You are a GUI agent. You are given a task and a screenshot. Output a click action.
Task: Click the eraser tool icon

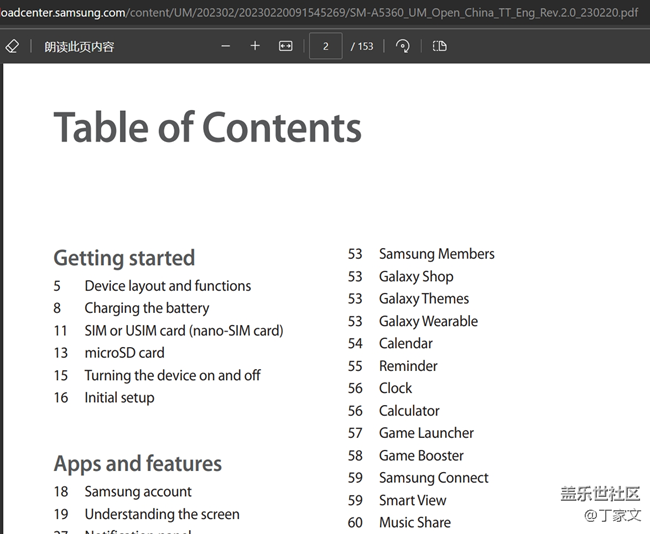[12, 46]
